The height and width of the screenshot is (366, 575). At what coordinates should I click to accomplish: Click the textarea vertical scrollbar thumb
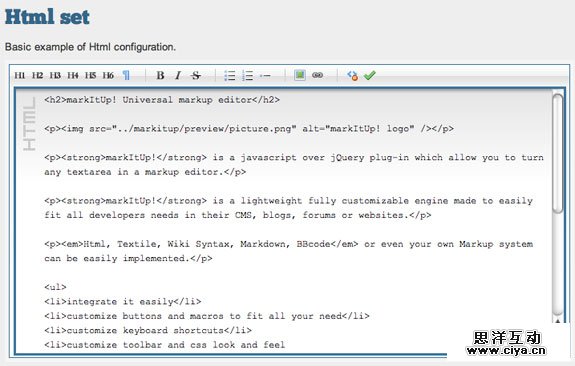click(558, 153)
